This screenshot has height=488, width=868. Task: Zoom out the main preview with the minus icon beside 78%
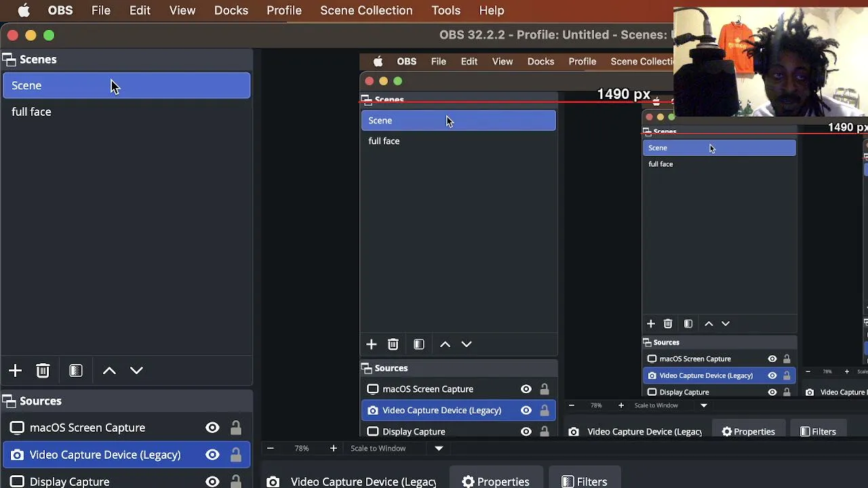coord(270,448)
